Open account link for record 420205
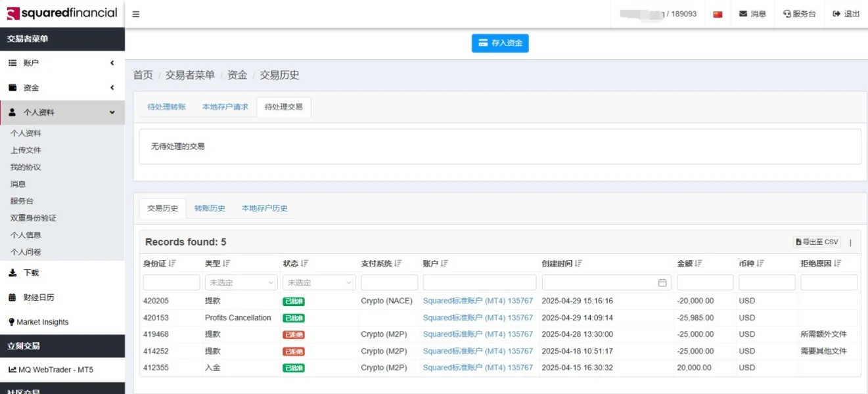Screen dimensions: 868x394 click(478, 301)
